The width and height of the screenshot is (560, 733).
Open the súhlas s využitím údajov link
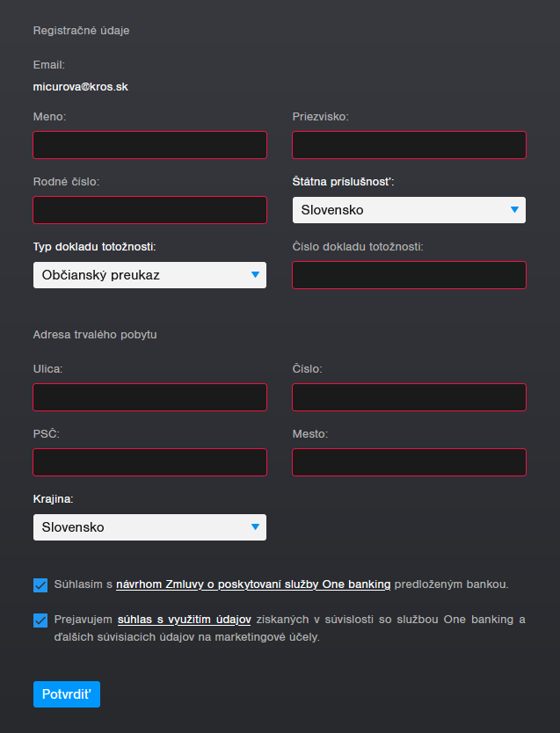click(184, 620)
